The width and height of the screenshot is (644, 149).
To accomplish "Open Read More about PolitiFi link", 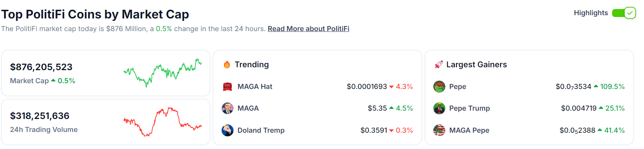I will click(x=309, y=29).
